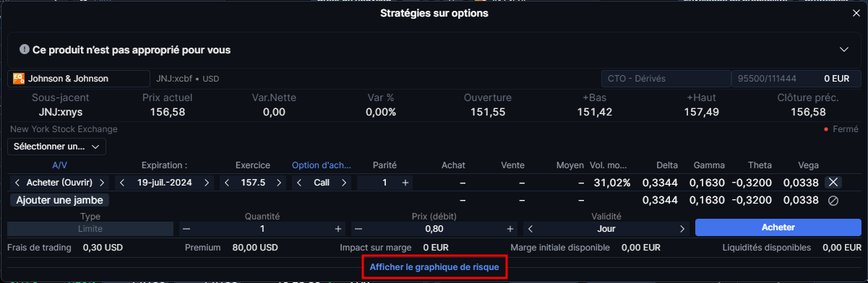Expand the product warning banner chevron

(x=843, y=50)
